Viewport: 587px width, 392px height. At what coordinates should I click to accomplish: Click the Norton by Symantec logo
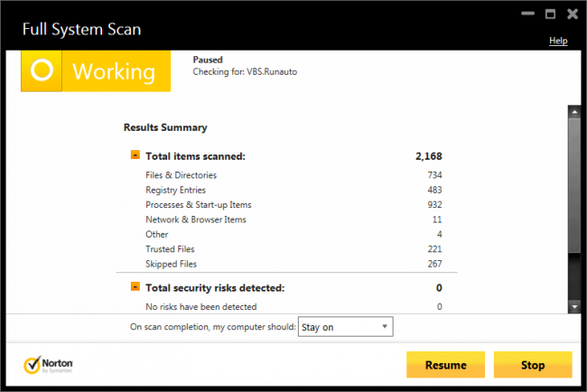[x=48, y=365]
